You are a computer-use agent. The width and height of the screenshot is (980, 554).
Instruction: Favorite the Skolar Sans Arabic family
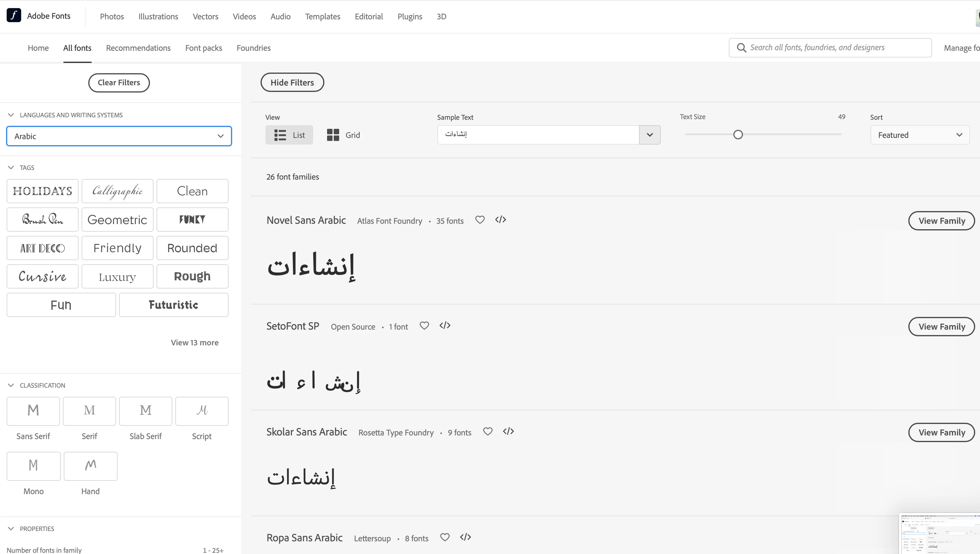[x=488, y=432]
